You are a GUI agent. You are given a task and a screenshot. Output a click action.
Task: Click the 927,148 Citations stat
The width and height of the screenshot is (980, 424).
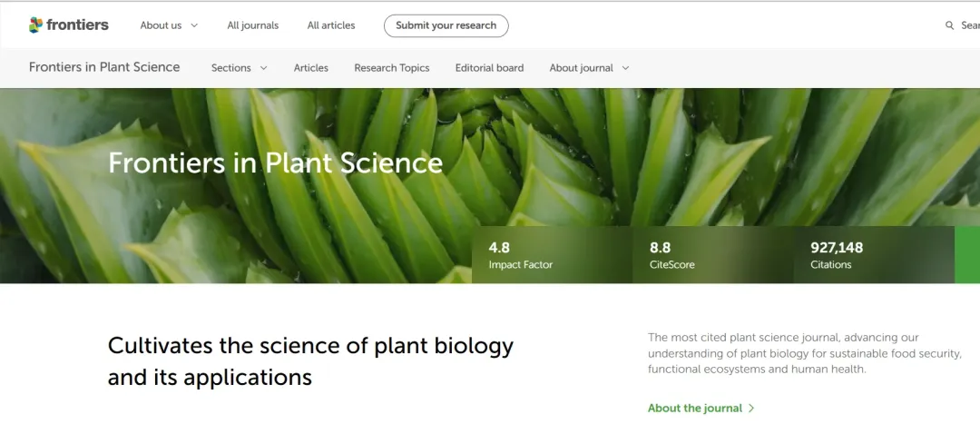pyautogui.click(x=837, y=255)
